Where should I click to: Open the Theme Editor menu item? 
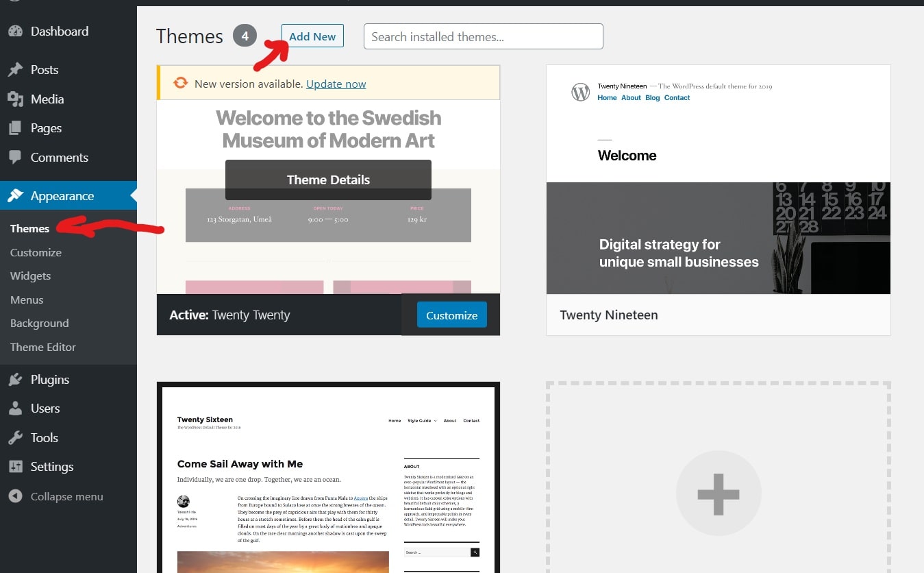point(42,347)
